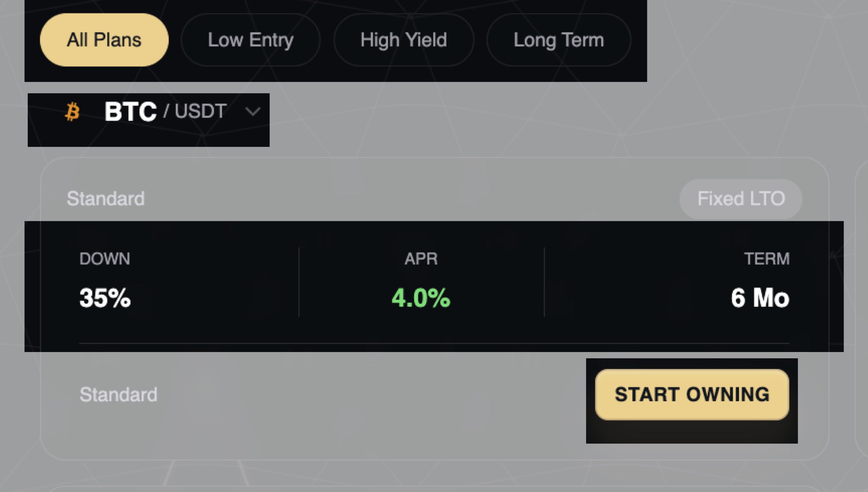Select the All Plans filter tab
The width and height of the screenshot is (868, 492).
[104, 40]
